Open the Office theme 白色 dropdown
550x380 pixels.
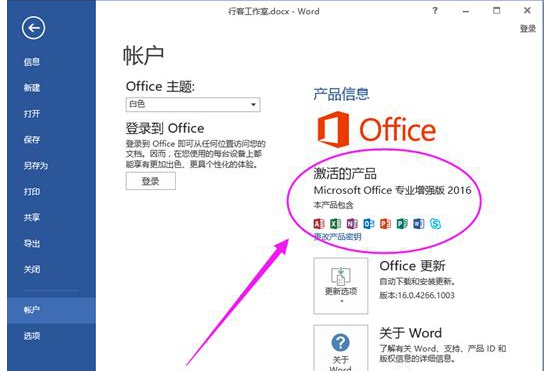[193, 105]
